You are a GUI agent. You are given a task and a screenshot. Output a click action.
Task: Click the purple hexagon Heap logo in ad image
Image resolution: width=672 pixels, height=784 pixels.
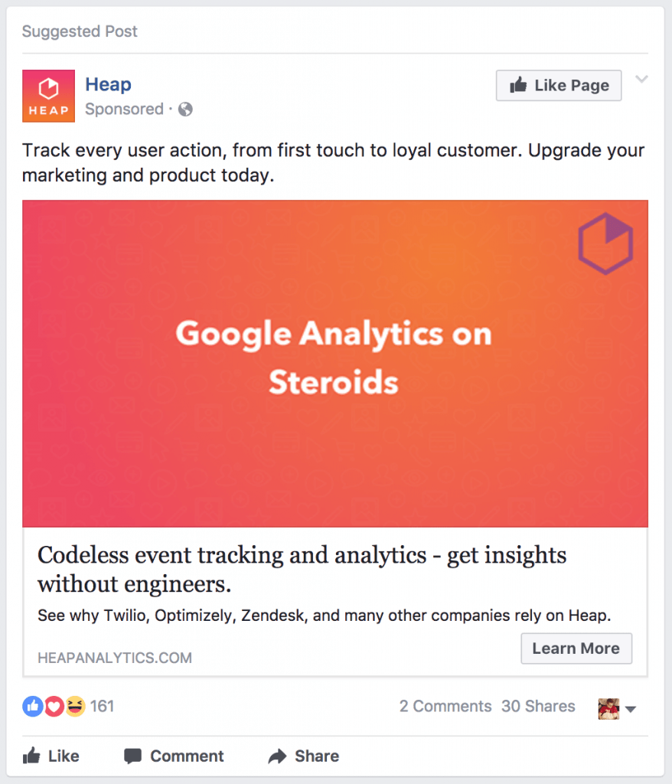(605, 243)
